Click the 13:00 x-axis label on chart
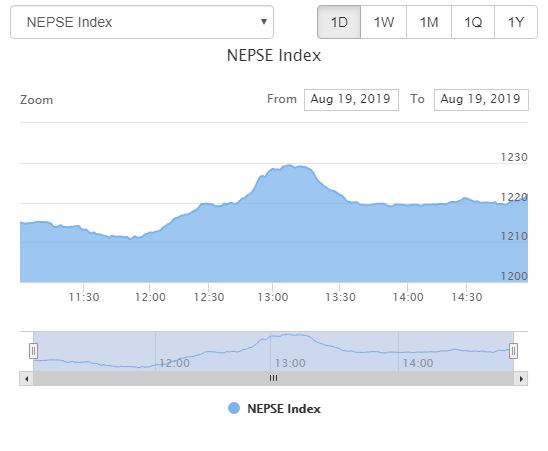This screenshot has height=451, width=548. (273, 297)
